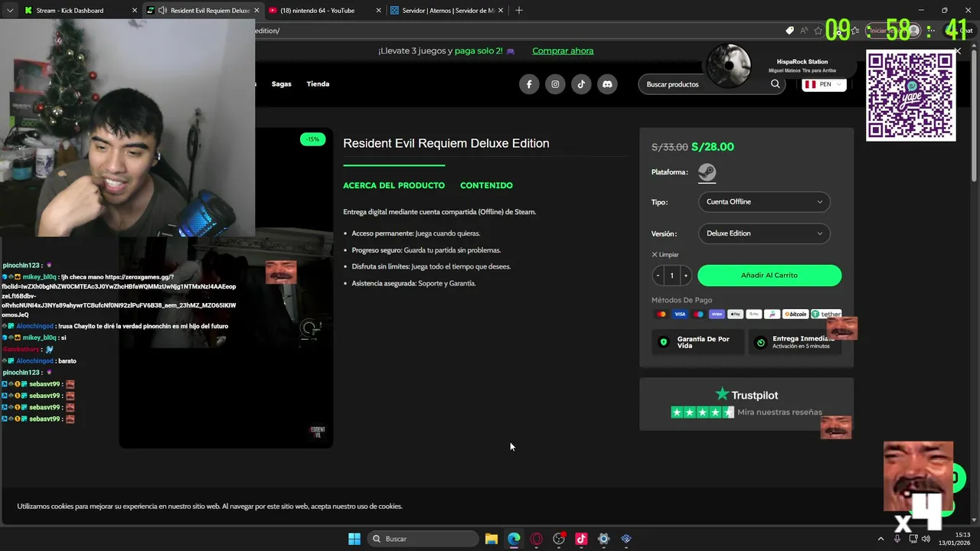Click the Comprar ahora link
The width and height of the screenshot is (980, 551).
coord(563,51)
